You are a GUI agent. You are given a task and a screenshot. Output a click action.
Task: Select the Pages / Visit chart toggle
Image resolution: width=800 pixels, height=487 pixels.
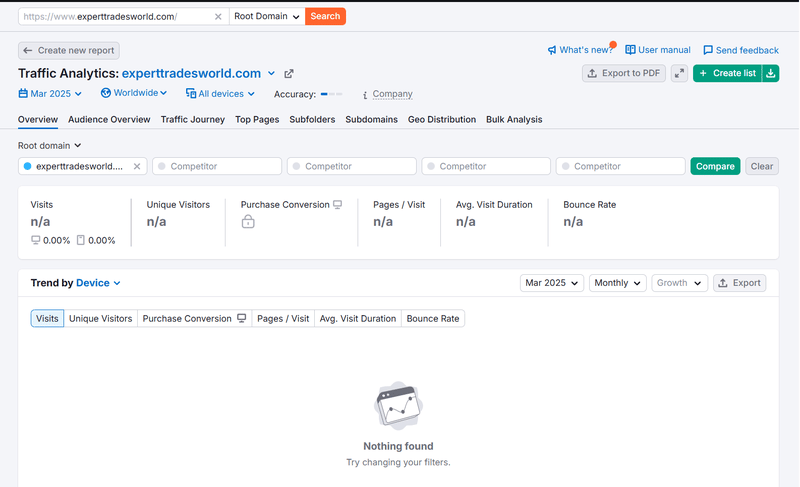coord(283,319)
